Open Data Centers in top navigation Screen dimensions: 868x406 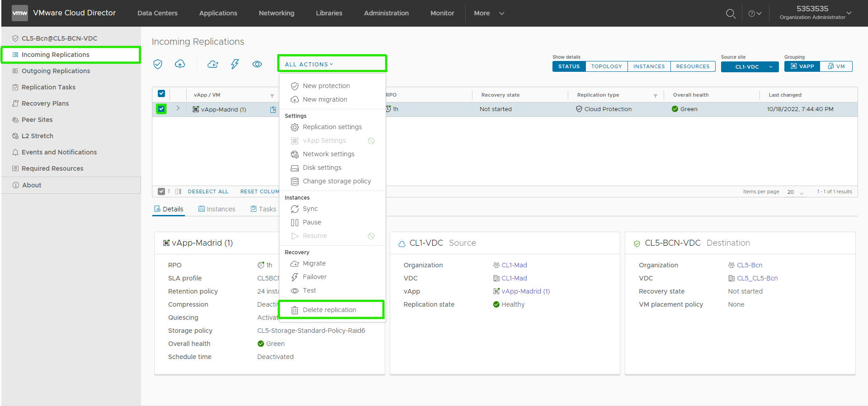click(157, 13)
